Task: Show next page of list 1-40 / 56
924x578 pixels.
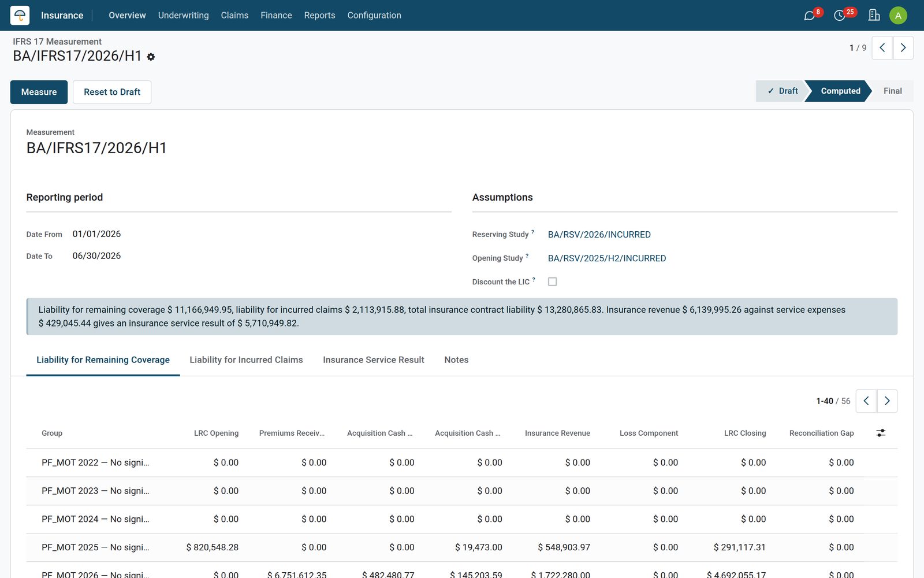Action: coord(887,401)
